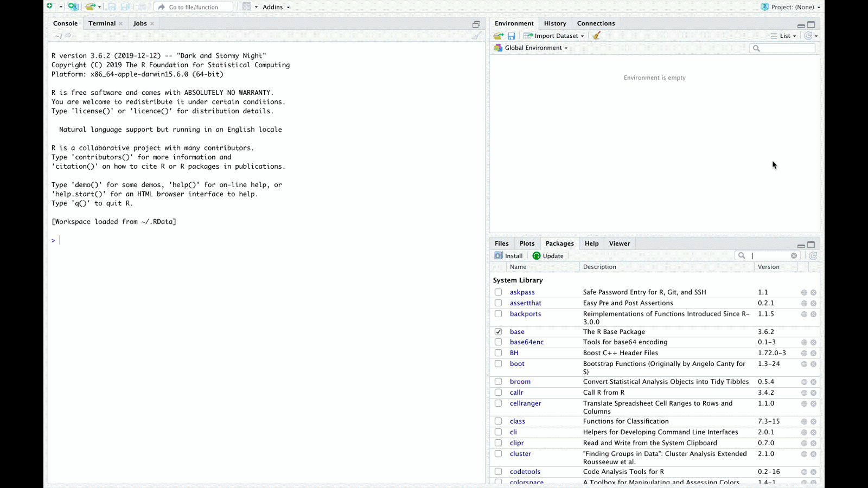
Task: Switch to the Files tab
Action: 502,243
